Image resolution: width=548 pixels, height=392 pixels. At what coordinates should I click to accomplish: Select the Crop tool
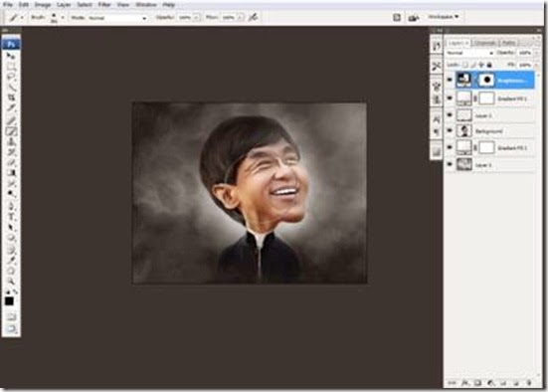coord(11,97)
